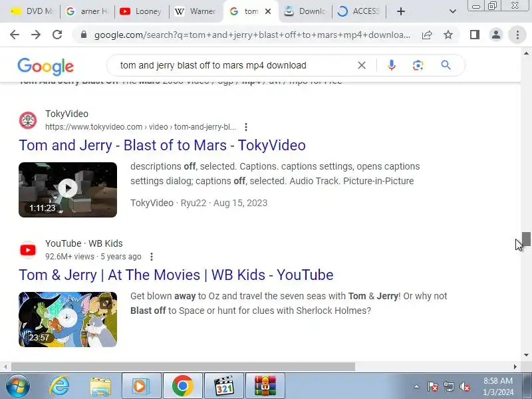Open the browser side panel
The width and height of the screenshot is (532, 399).
click(x=475, y=35)
